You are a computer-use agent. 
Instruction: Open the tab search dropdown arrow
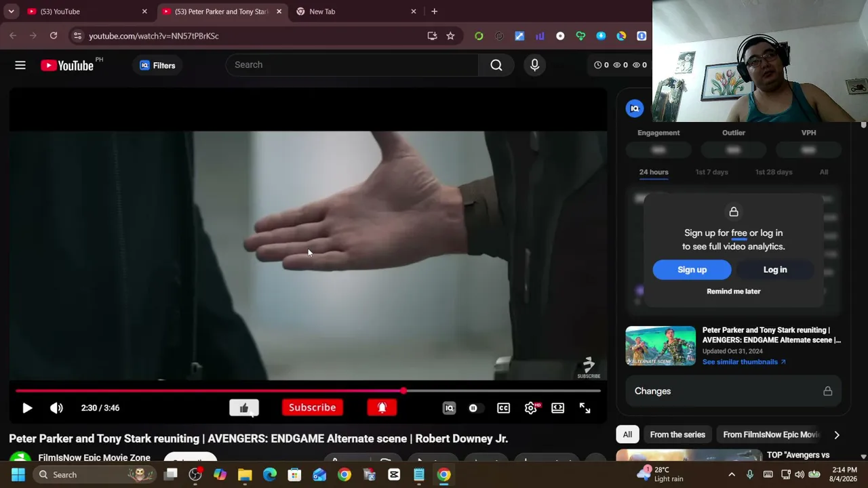coord(12,12)
